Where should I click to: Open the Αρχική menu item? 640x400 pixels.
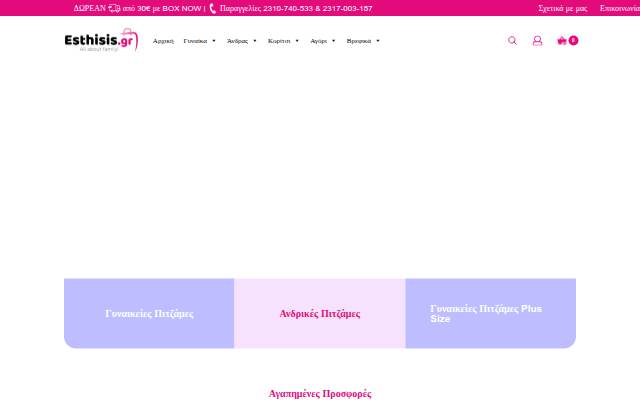coord(163,41)
